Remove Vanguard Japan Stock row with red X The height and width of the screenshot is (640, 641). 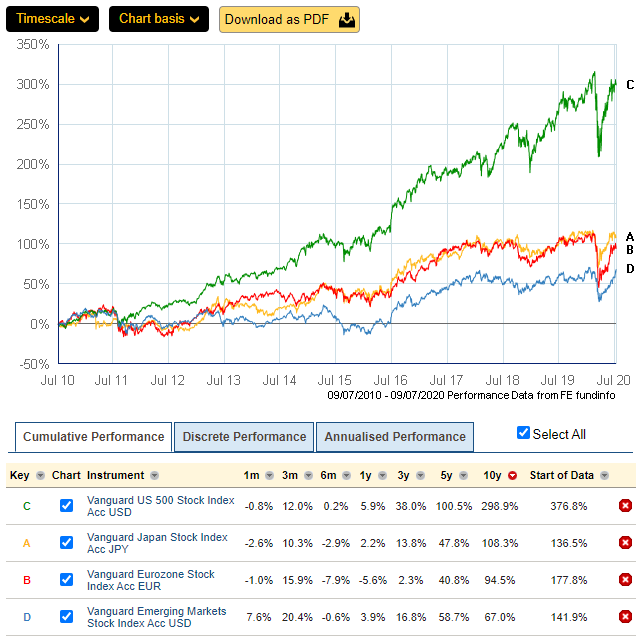[625, 543]
